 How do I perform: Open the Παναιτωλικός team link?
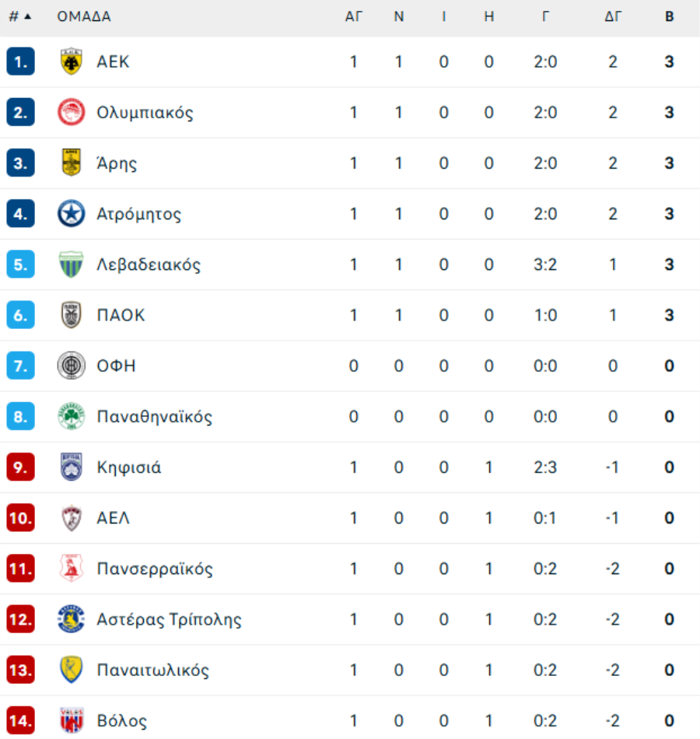(x=152, y=670)
